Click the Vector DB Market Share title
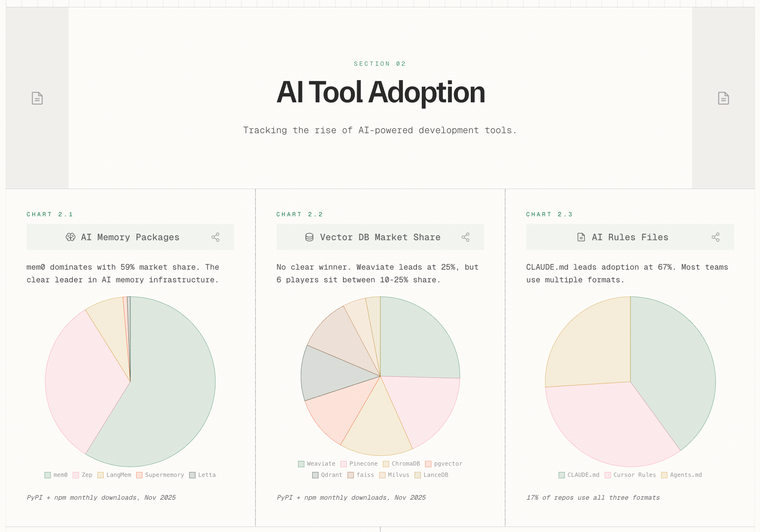This screenshot has width=760, height=532. [x=380, y=237]
